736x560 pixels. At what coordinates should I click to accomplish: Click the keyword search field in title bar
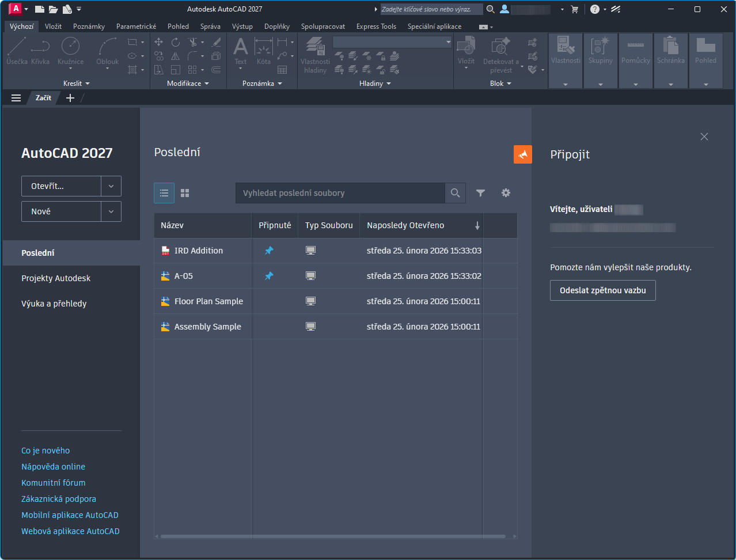(431, 9)
